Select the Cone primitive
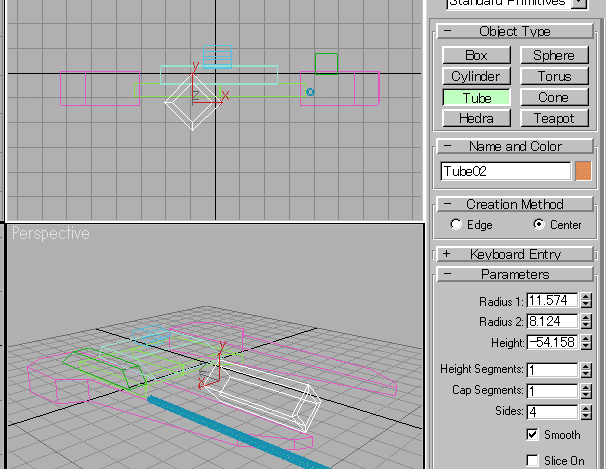The width and height of the screenshot is (606, 469). pyautogui.click(x=554, y=98)
